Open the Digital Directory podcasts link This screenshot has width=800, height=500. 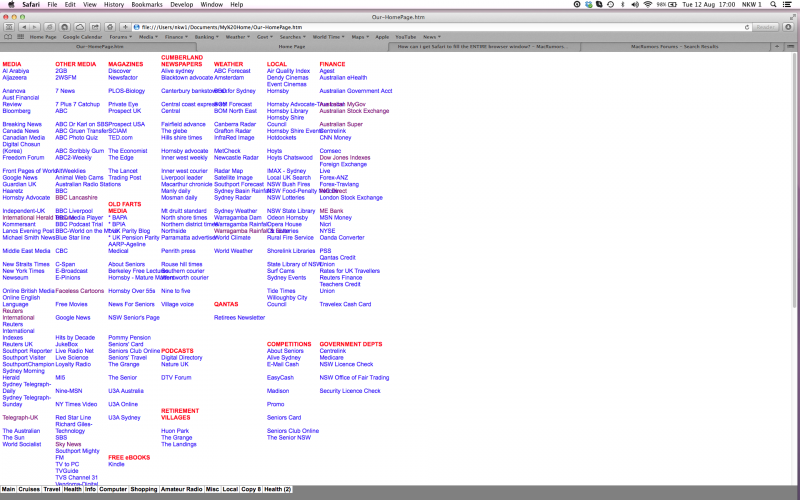(182, 358)
